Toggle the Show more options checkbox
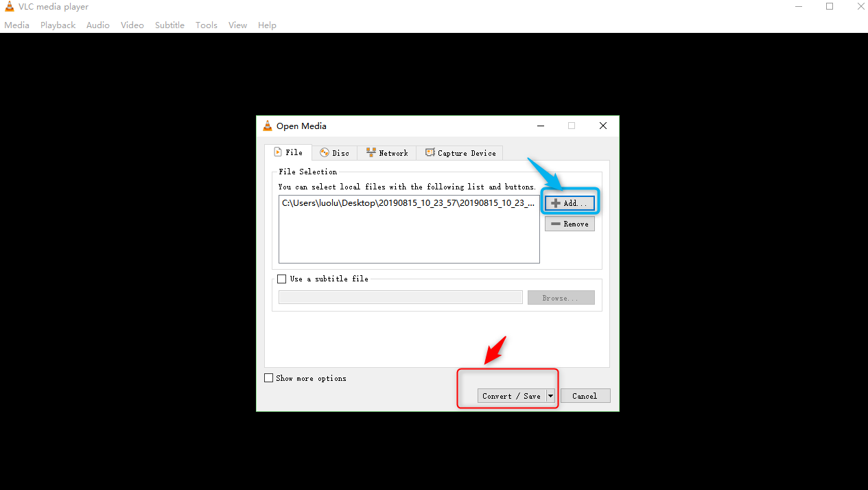 pyautogui.click(x=268, y=378)
